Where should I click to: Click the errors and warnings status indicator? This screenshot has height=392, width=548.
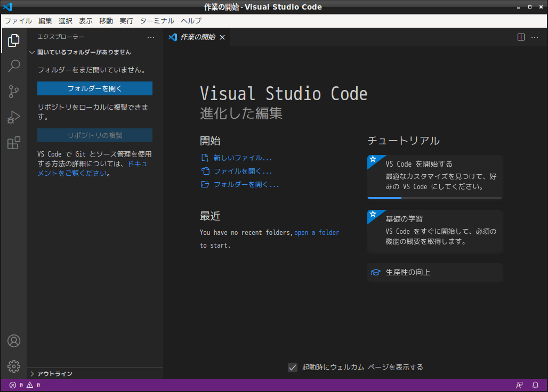25,385
